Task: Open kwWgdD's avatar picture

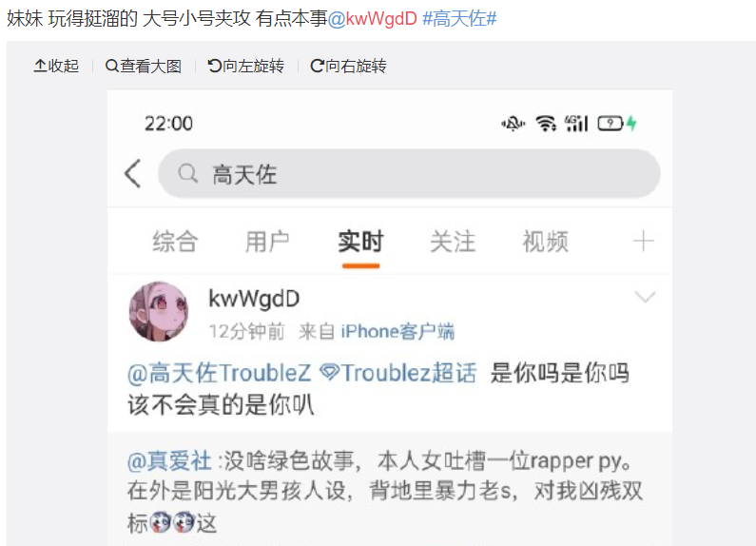Action: point(159,312)
